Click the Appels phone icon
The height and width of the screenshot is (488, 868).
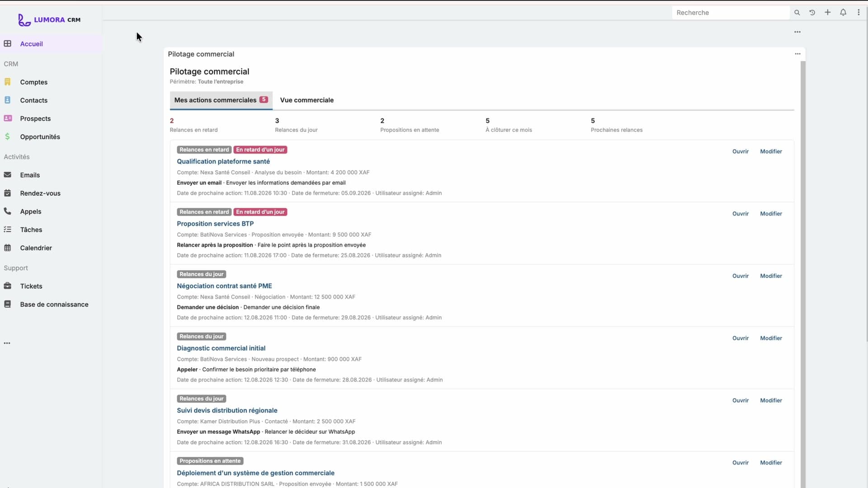coord(8,211)
